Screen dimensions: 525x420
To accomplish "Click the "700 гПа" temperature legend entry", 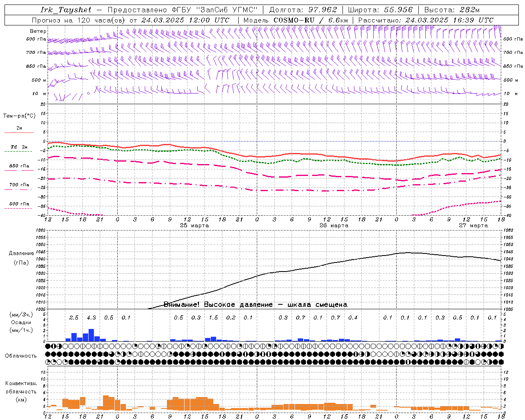I will click(x=19, y=185).
